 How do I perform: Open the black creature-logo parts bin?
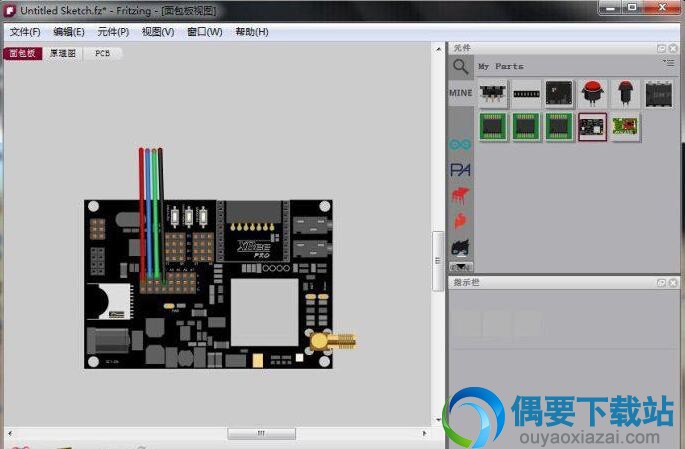point(460,248)
